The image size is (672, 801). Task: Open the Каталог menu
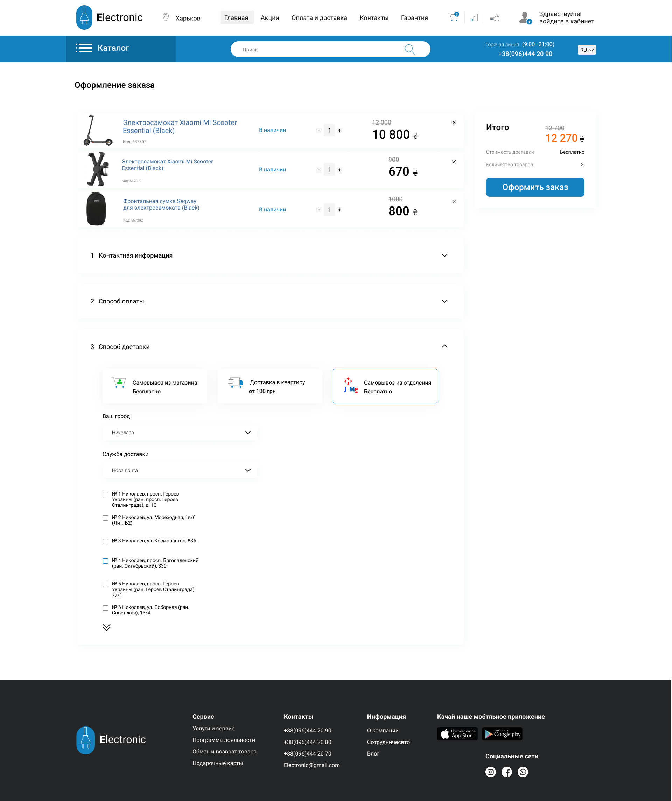click(x=121, y=49)
